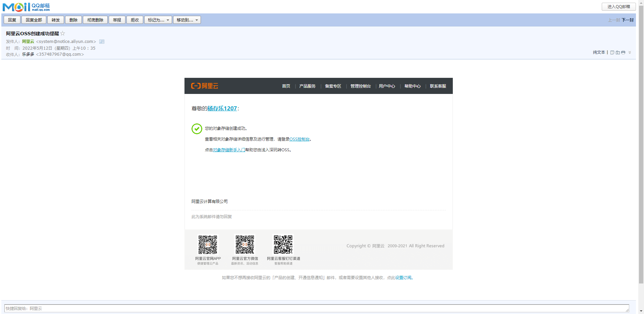Image resolution: width=644 pixels, height=314 pixels.
Task: Open the email in a new window icon
Action: point(612,52)
